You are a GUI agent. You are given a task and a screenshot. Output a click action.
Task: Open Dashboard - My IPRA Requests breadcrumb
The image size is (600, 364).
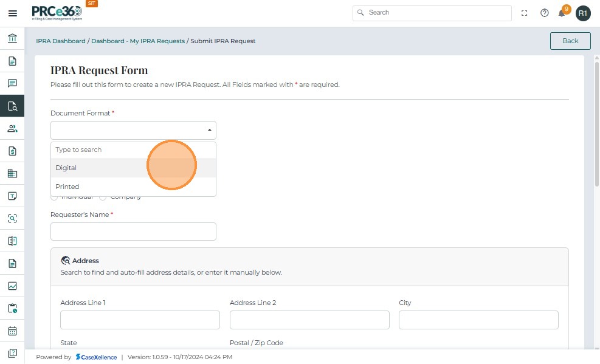pos(138,41)
